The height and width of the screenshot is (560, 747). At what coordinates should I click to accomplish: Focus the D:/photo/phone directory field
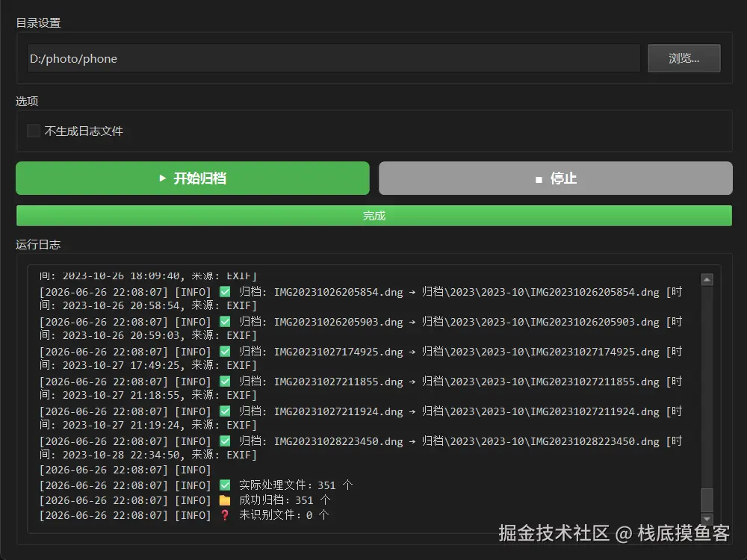tap(333, 58)
